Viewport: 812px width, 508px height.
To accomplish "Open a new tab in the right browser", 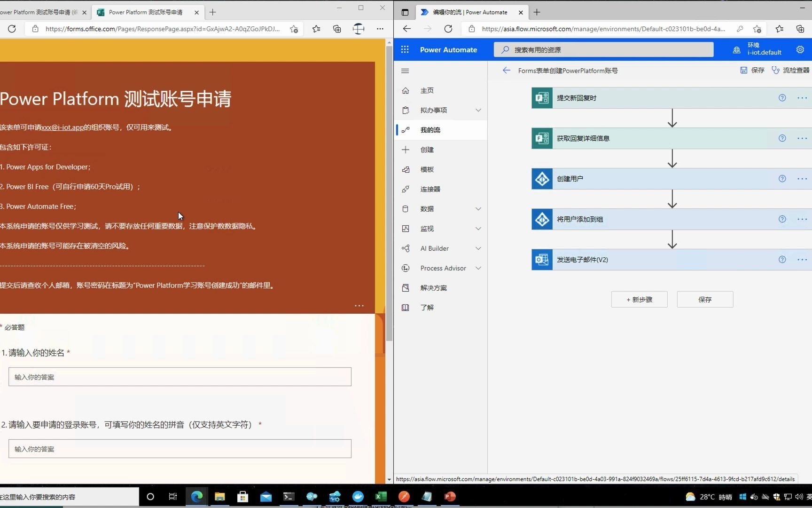I will pos(537,12).
